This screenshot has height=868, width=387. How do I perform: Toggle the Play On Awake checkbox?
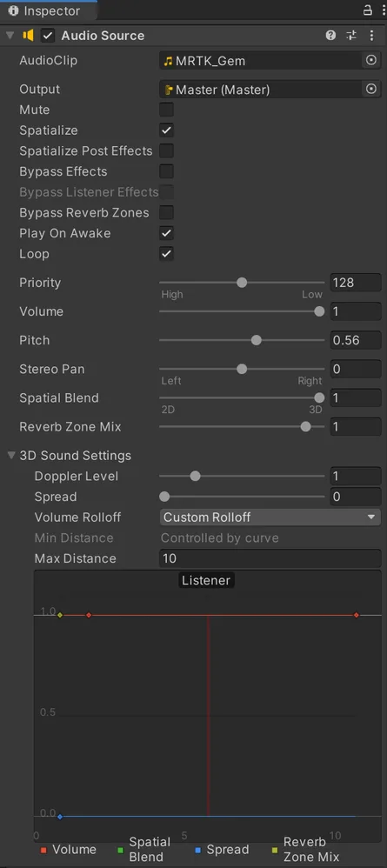pyautogui.click(x=166, y=233)
